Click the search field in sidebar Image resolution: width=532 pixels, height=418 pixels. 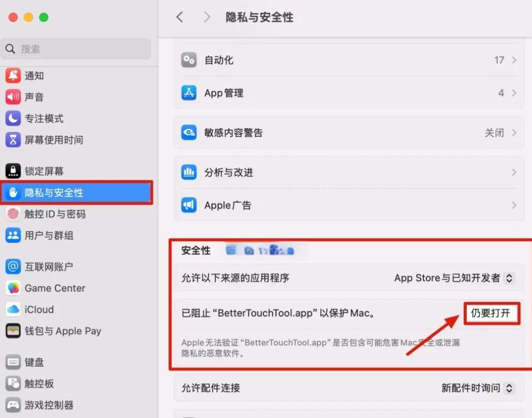click(76, 49)
